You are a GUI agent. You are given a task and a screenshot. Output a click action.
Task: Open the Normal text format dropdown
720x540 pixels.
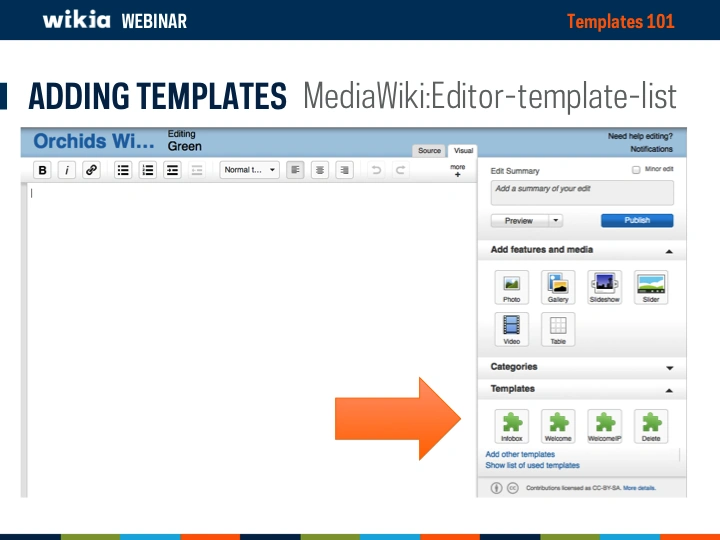(250, 170)
